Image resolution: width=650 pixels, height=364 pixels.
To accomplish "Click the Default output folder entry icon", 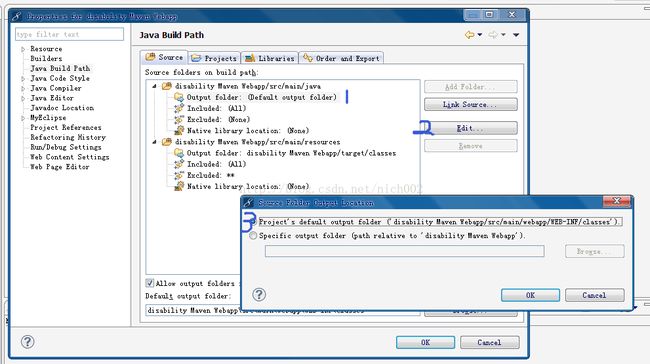I will tap(179, 97).
